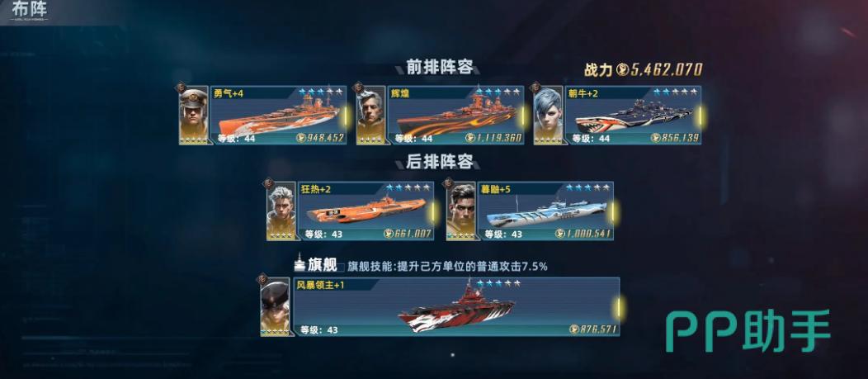Image resolution: width=868 pixels, height=379 pixels.
Task: Open the flame-painted 辉煌 battleship card
Action: [x=455, y=116]
